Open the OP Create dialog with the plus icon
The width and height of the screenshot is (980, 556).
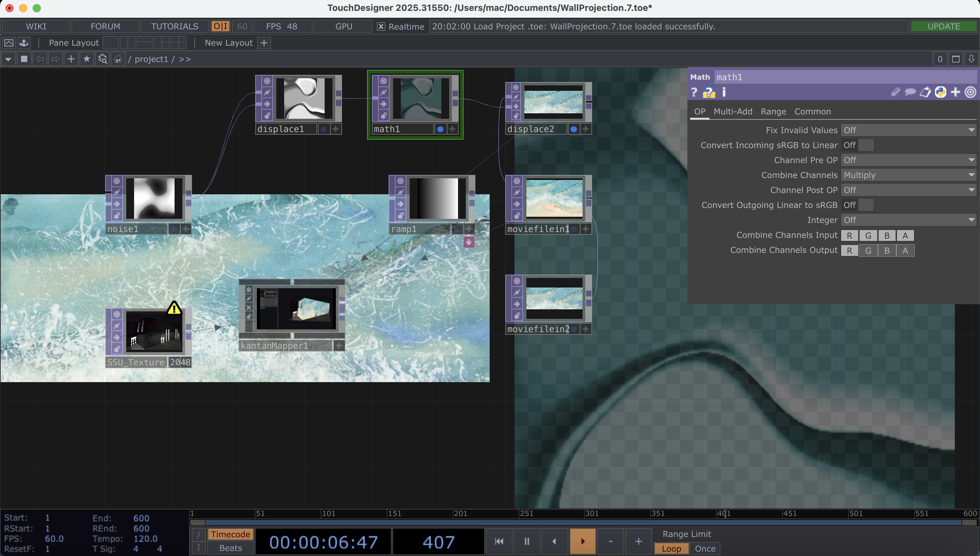[71, 59]
